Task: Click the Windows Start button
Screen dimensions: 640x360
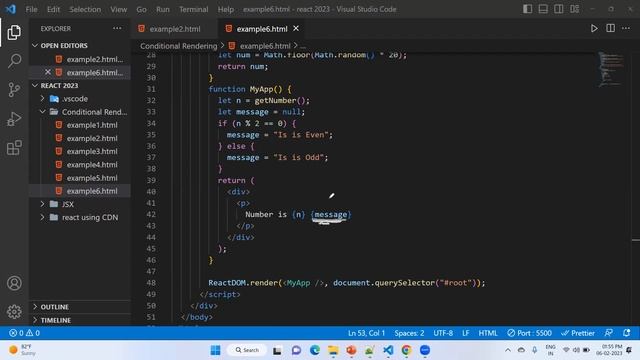Action: coord(215,350)
